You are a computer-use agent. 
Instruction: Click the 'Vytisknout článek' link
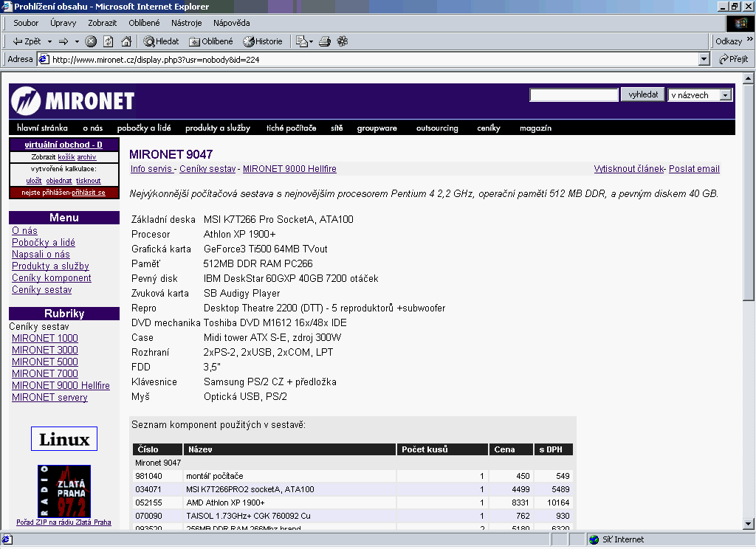click(629, 169)
